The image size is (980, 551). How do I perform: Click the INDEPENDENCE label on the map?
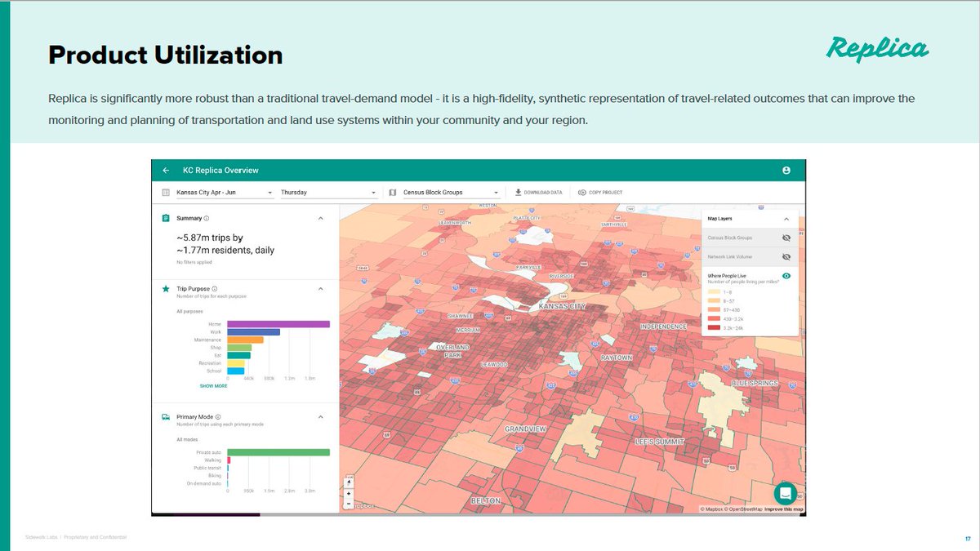pos(663,327)
